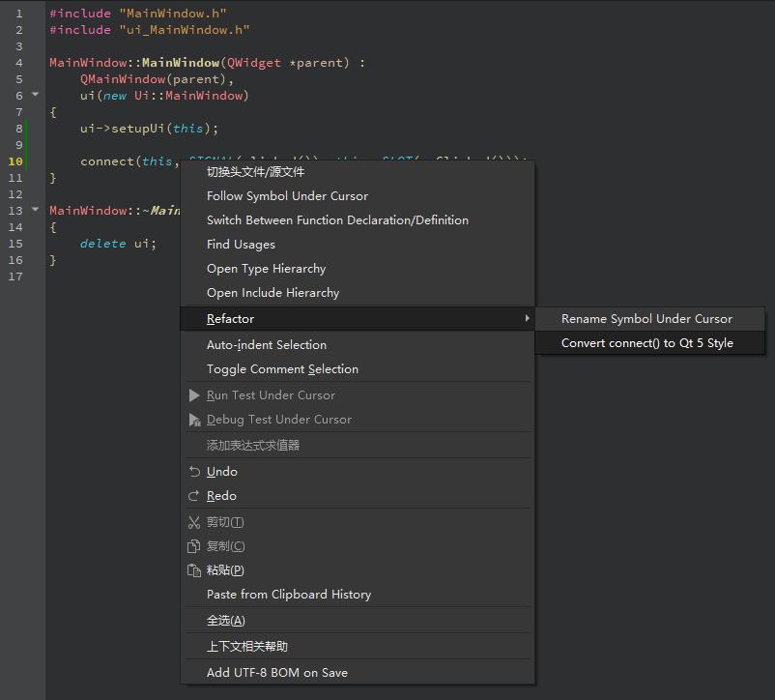Click the clipboard icon beside 粘贴(P)
The width and height of the screenshot is (775, 700).
pyautogui.click(x=193, y=570)
